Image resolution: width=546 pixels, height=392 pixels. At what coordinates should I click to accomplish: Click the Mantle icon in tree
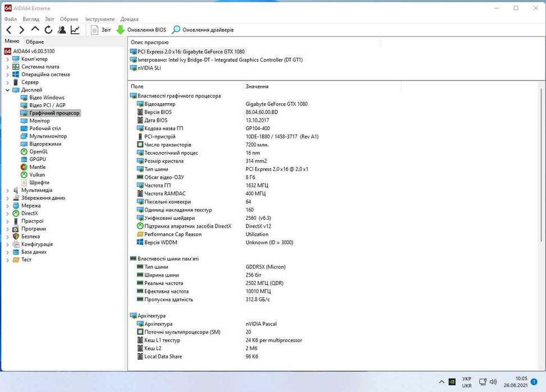[24, 167]
